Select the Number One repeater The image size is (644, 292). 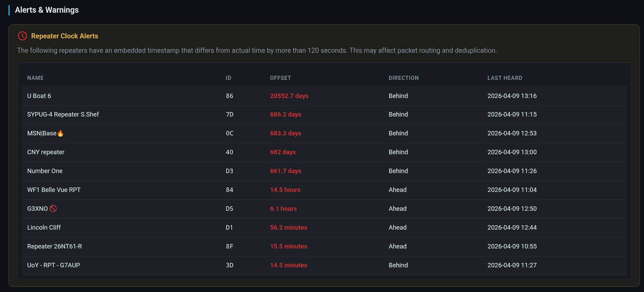click(x=45, y=171)
